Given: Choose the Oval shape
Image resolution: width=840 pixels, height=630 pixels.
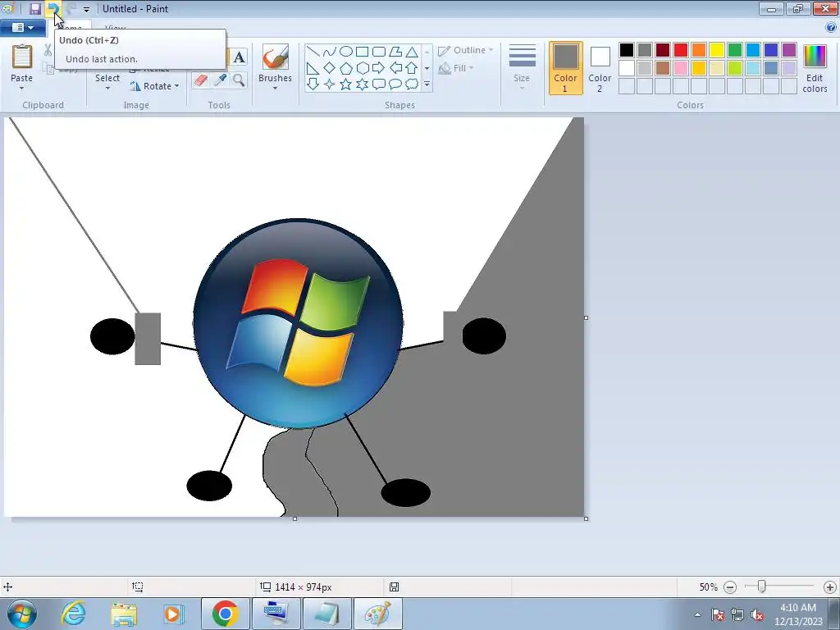Looking at the screenshot, I should pos(346,52).
